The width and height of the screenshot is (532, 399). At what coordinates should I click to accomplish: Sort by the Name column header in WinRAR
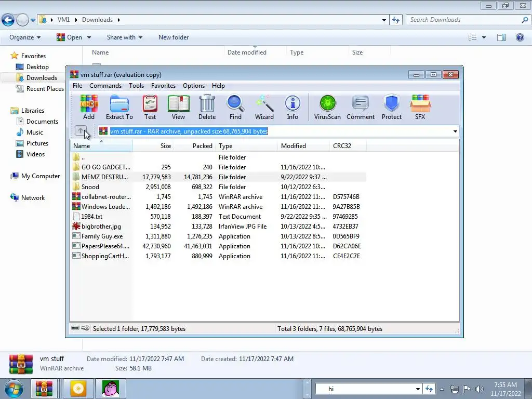(x=101, y=146)
